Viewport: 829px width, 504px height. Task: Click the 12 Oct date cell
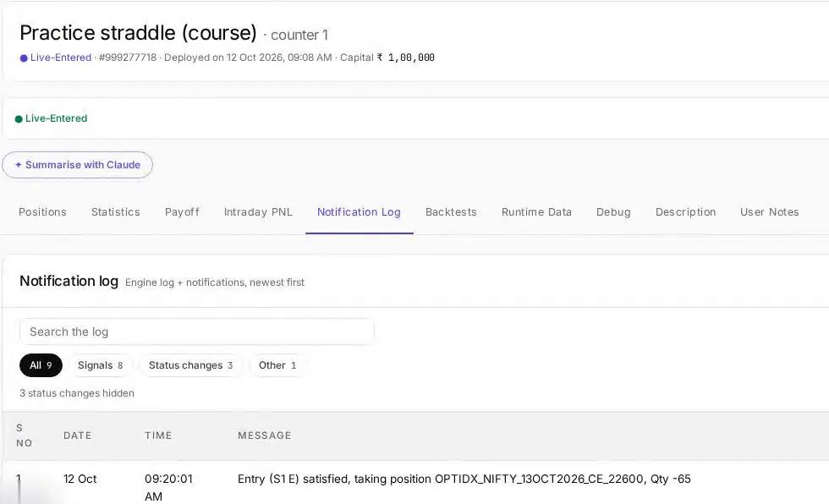[80, 479]
